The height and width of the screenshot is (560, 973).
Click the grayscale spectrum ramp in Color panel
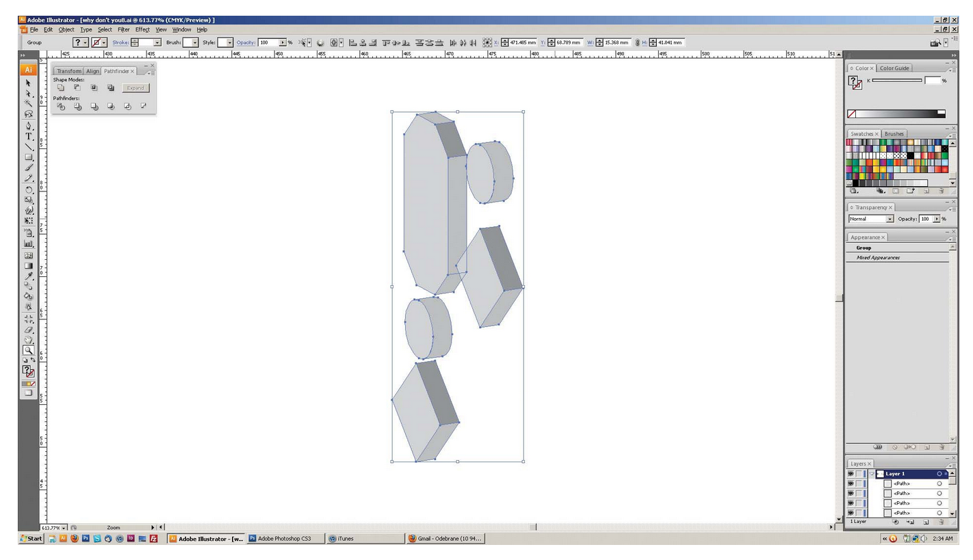point(896,114)
